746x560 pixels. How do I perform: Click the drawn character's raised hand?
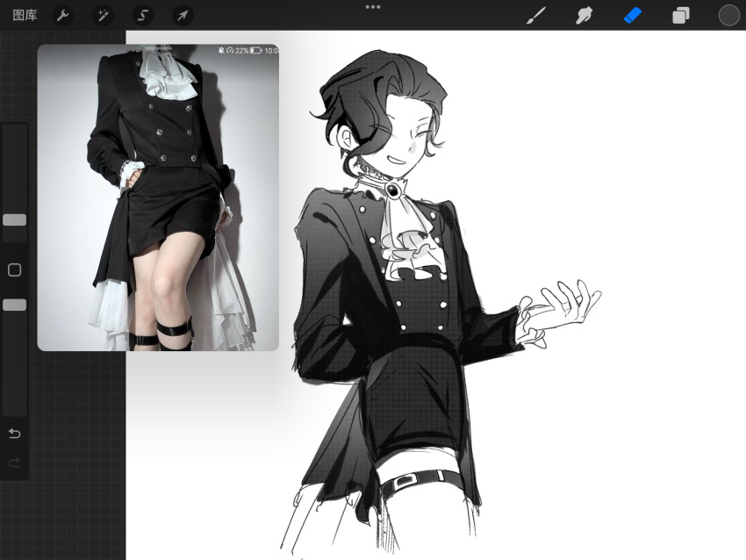(x=562, y=307)
